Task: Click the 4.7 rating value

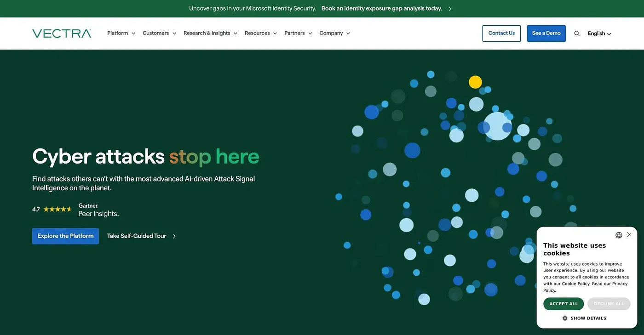Action: (36, 210)
